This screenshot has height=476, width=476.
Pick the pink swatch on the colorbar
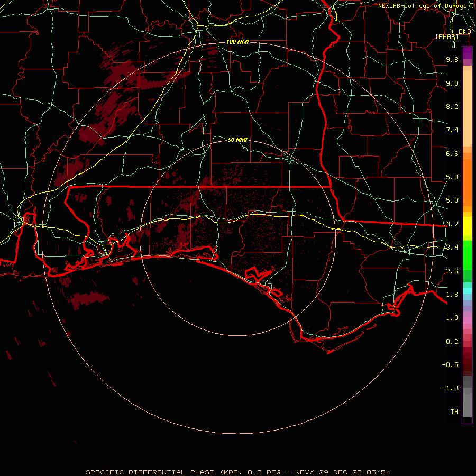click(467, 321)
